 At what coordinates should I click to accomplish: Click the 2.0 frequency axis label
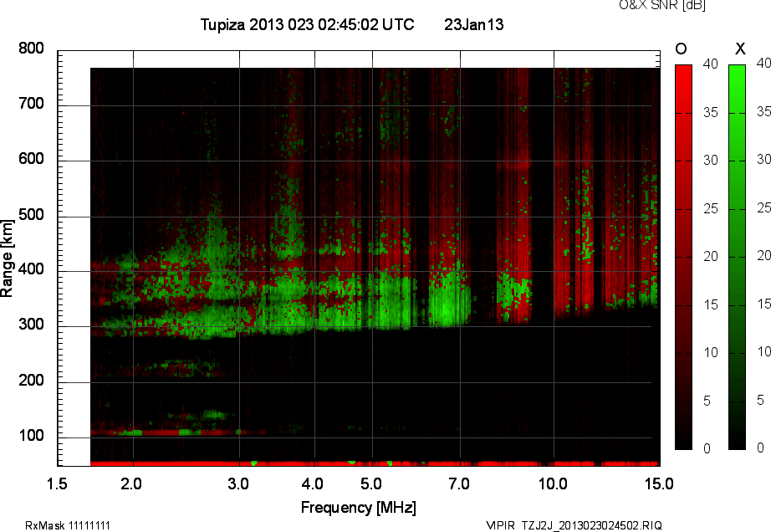(x=131, y=483)
